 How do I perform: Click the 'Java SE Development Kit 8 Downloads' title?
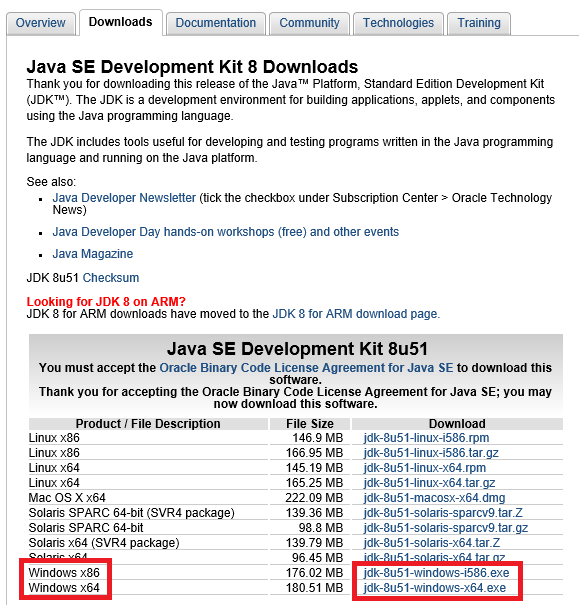pyautogui.click(x=192, y=67)
